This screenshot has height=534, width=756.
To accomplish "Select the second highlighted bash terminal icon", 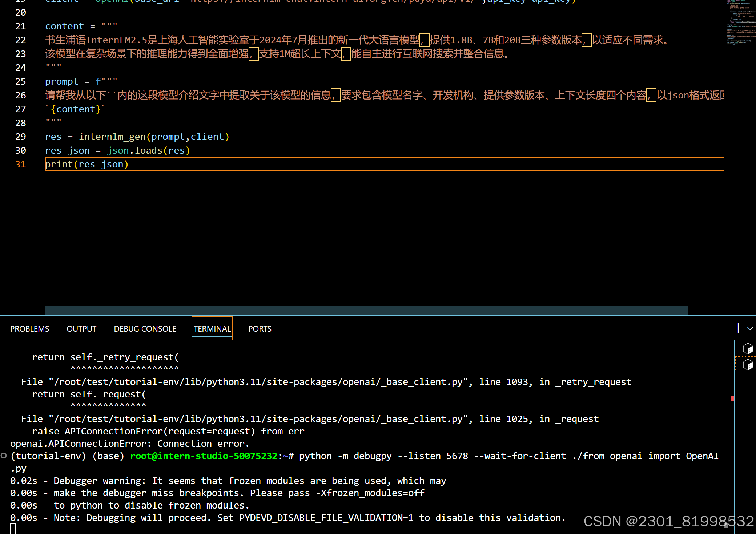I will click(x=748, y=365).
